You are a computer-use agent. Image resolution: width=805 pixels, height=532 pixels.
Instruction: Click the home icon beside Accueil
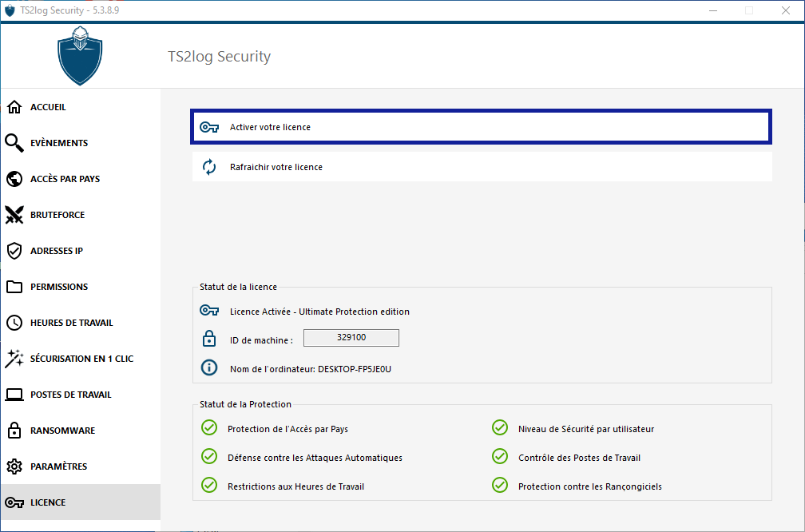tap(14, 107)
